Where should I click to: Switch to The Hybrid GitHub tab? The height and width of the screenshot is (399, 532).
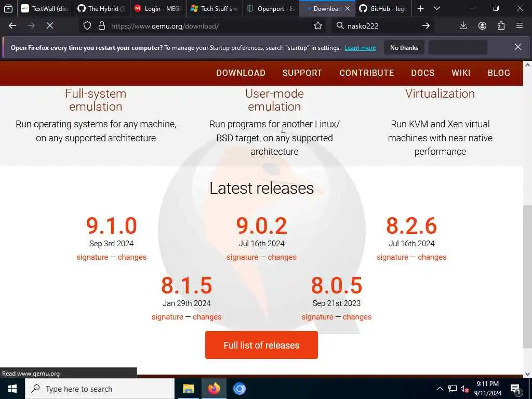click(x=102, y=8)
